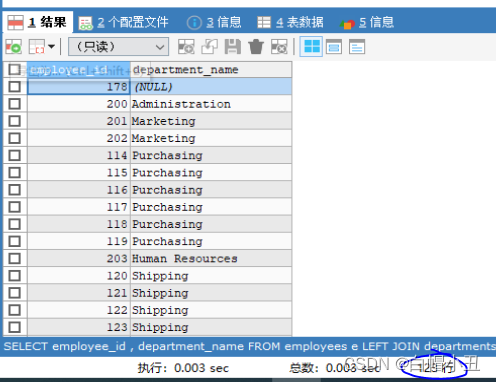Image resolution: width=496 pixels, height=382 pixels.
Task: Select the employee_id cell 203
Action: tap(79, 258)
